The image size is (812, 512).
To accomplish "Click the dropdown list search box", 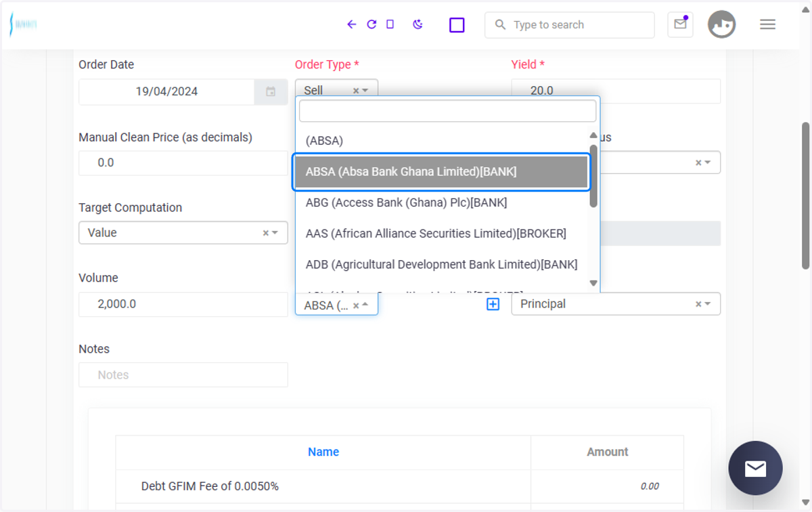I will pos(448,111).
